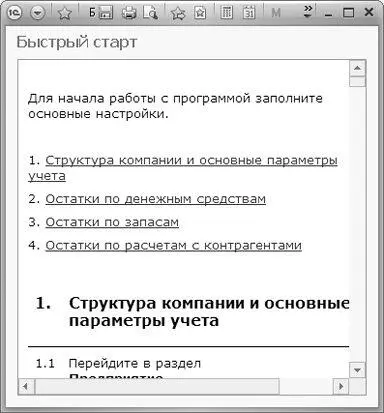Click the vertical scrollbar thumb
384x413 pixels.
[358, 81]
